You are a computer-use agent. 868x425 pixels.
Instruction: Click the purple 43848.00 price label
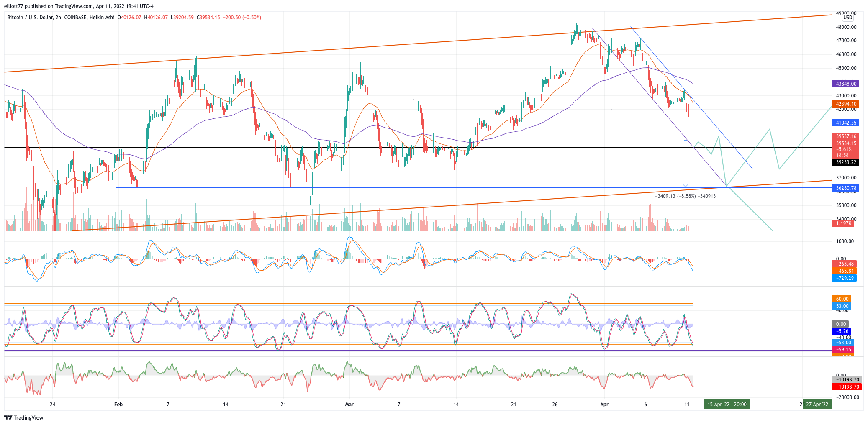tap(845, 84)
